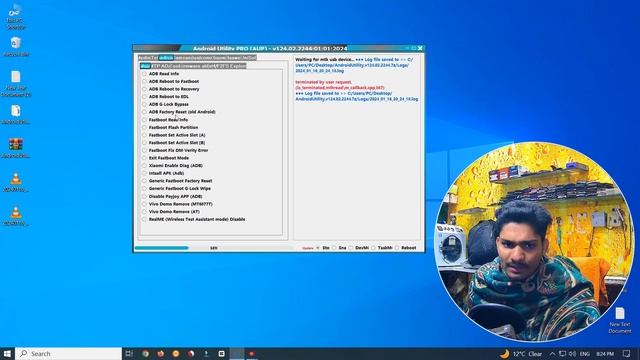Open the weather widget showing 12°C Clear
Viewport: 640px width, 360px height.
pyautogui.click(x=521, y=353)
